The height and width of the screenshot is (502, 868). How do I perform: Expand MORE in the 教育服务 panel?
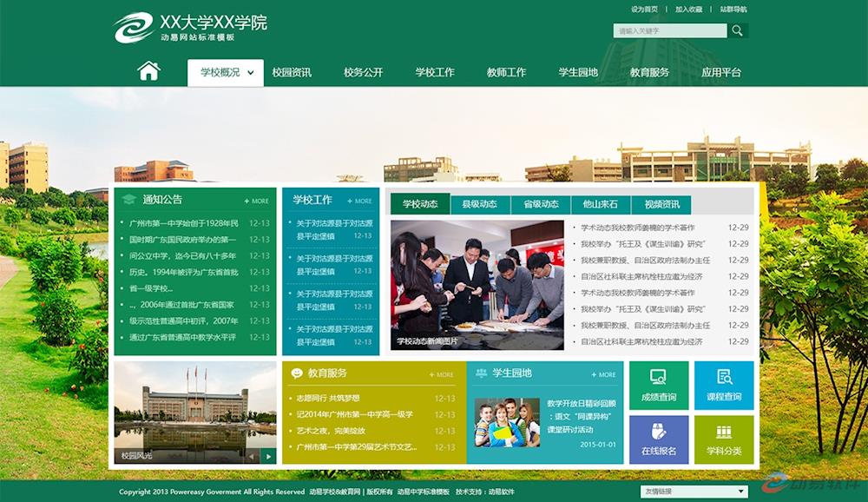(441, 374)
